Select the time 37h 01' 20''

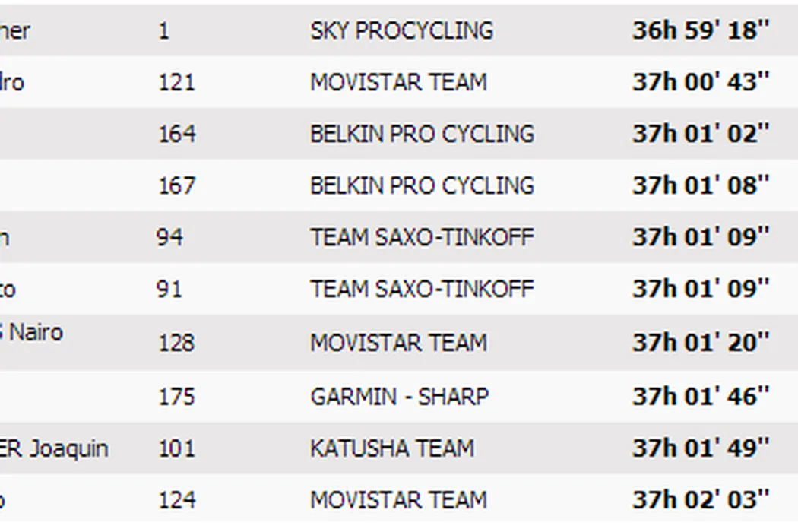701,343
